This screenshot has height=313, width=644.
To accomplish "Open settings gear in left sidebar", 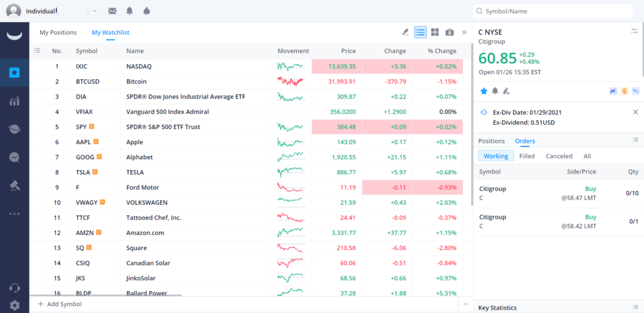I will coord(14,305).
